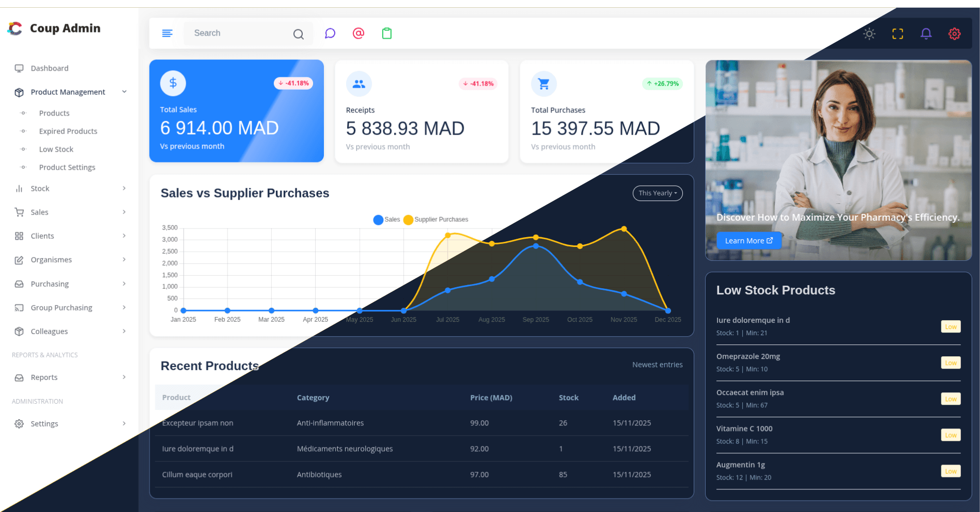Open settings via the gear icon in header
The height and width of the screenshot is (512, 980).
click(x=954, y=33)
